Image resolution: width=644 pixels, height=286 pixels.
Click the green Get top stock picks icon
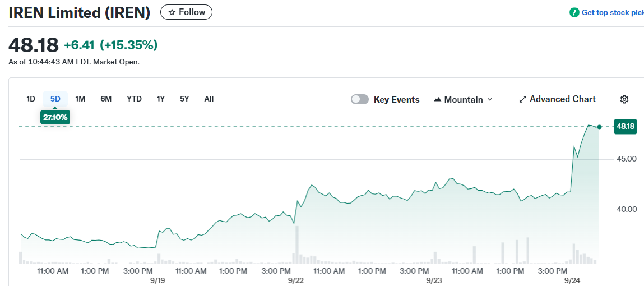tap(574, 12)
